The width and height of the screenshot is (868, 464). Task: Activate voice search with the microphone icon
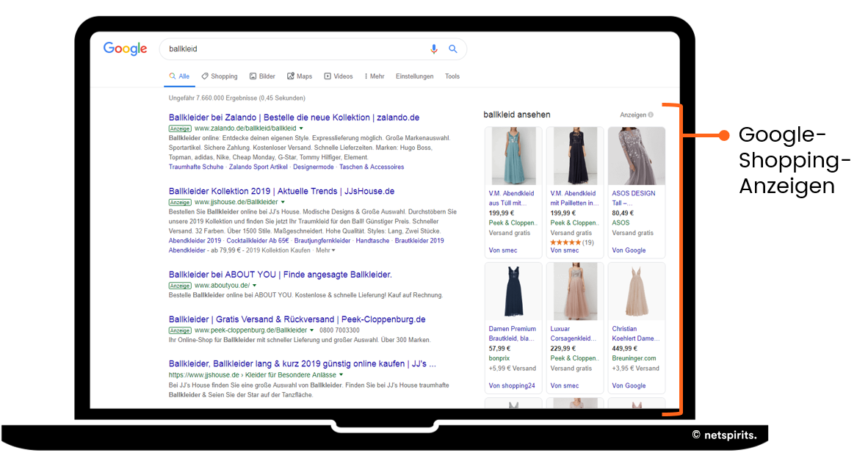(433, 48)
